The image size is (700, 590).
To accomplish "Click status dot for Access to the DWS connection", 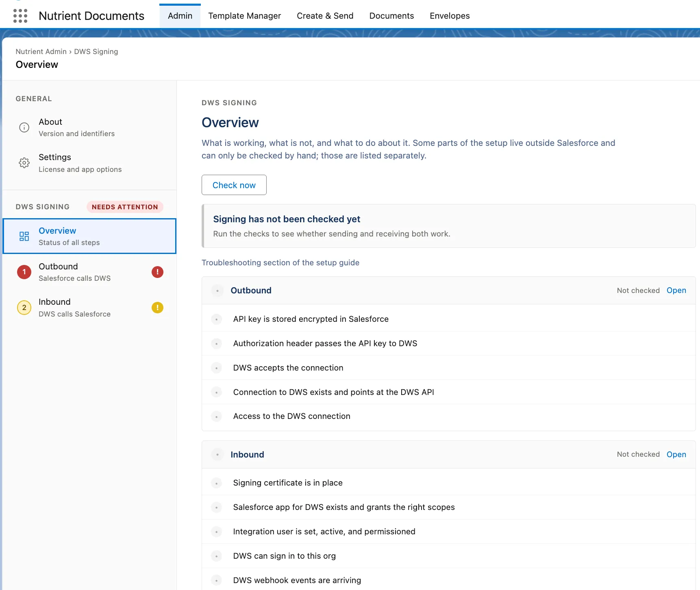I will [217, 416].
